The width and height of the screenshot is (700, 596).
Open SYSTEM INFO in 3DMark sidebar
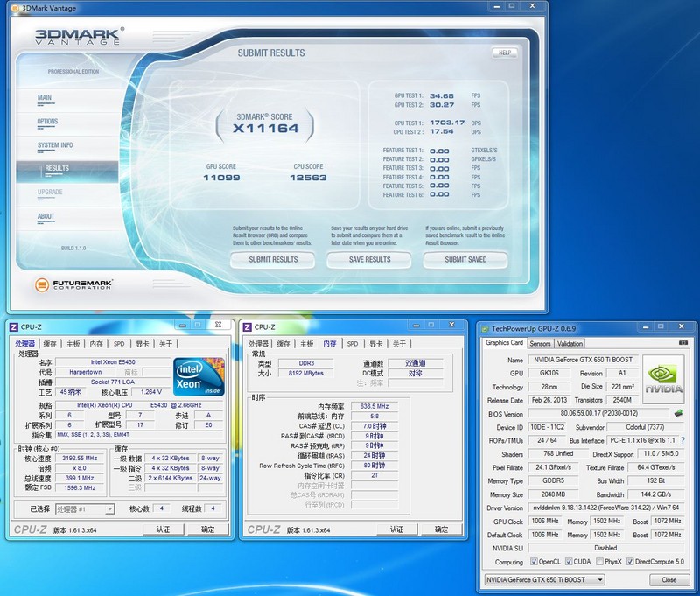(55, 145)
